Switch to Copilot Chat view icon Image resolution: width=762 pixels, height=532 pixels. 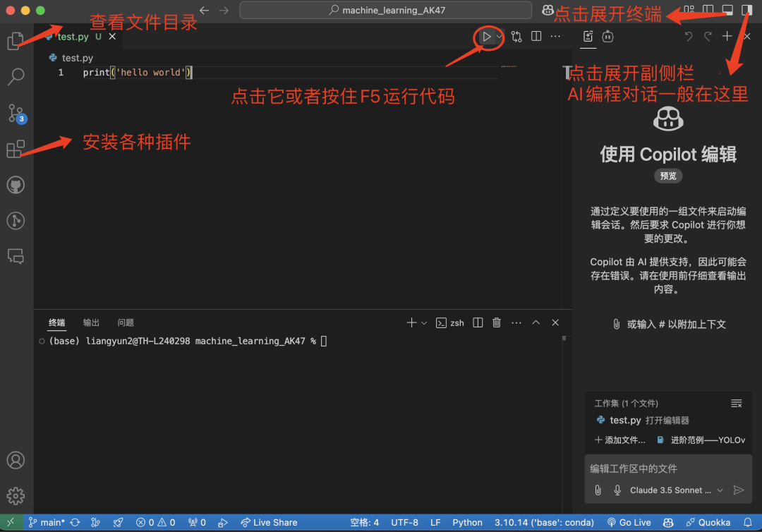click(x=608, y=37)
